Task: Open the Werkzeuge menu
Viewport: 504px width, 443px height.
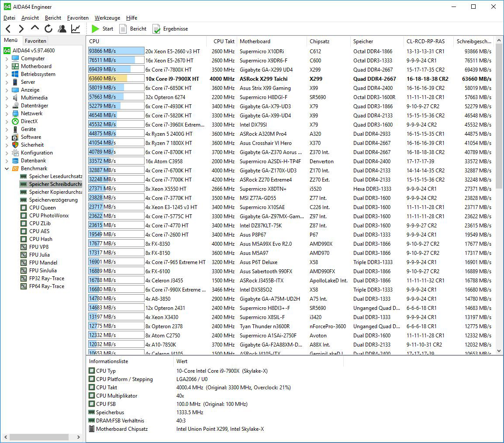Action: (x=107, y=18)
